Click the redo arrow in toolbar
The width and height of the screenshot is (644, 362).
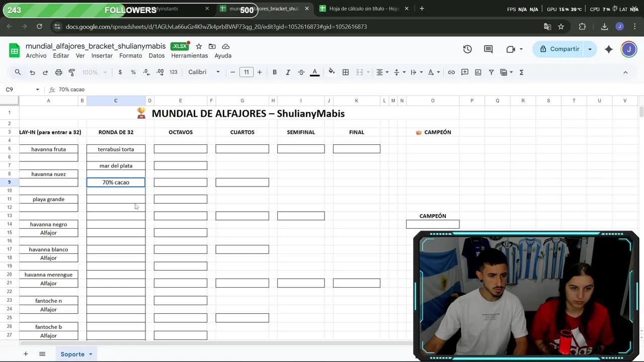(x=45, y=72)
